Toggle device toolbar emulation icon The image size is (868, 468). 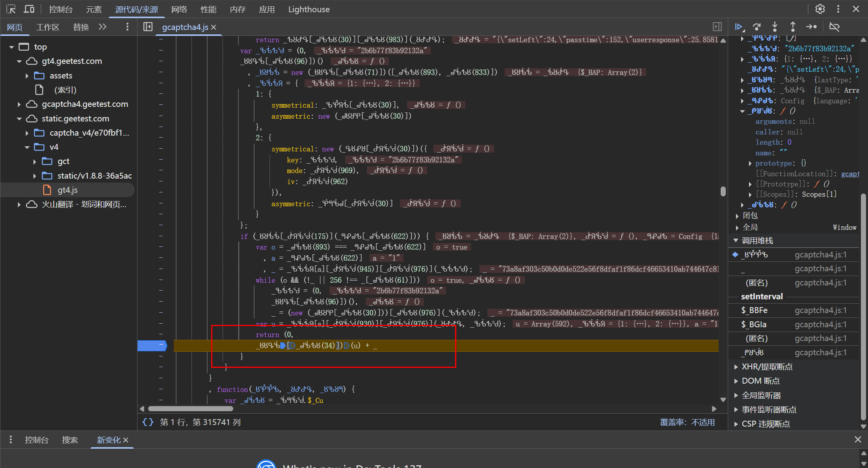[x=29, y=9]
